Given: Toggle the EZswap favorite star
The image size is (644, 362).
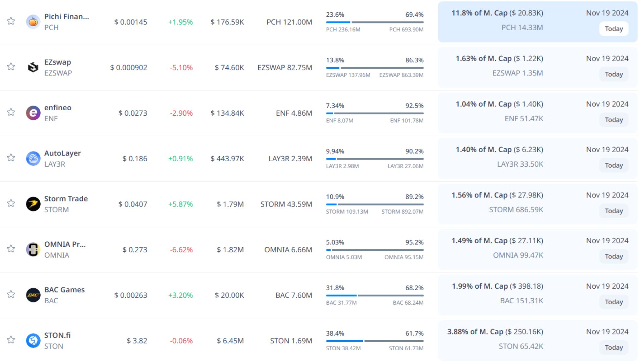Looking at the screenshot, I should pos(11,67).
